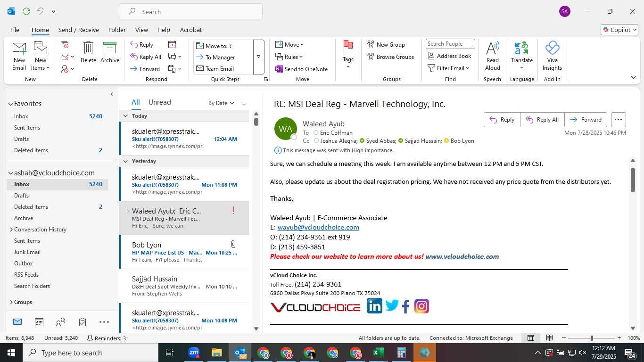Click Reply All in reading pane

coord(542,120)
